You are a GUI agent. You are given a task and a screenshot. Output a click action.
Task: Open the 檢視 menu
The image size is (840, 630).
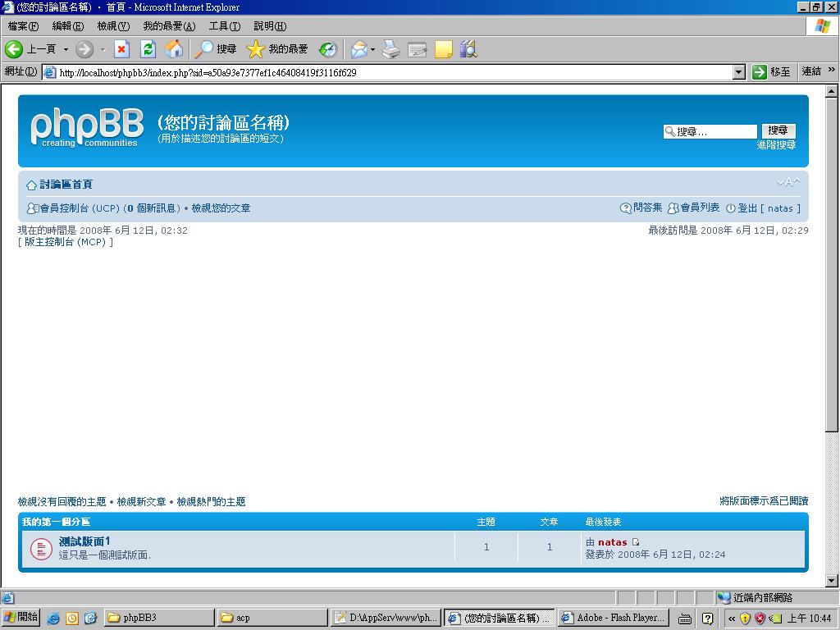[x=113, y=26]
